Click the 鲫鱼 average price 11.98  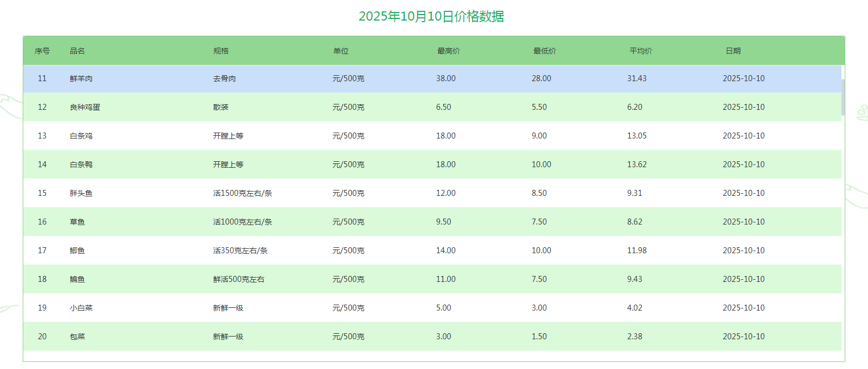[x=637, y=251]
